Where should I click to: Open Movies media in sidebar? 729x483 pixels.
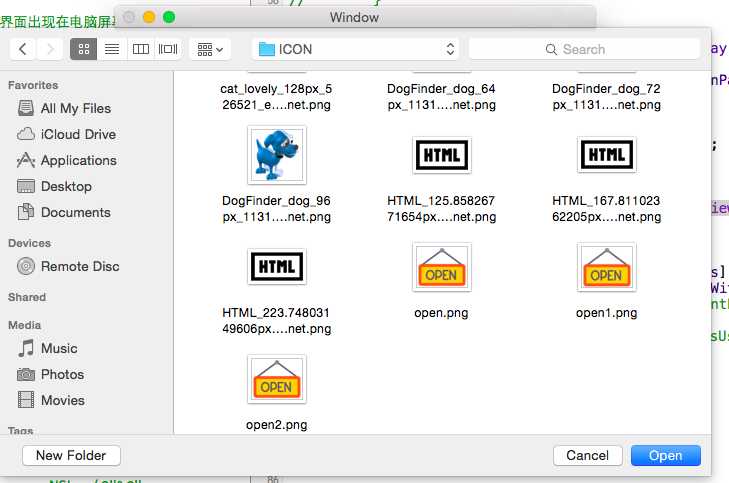(x=51, y=400)
